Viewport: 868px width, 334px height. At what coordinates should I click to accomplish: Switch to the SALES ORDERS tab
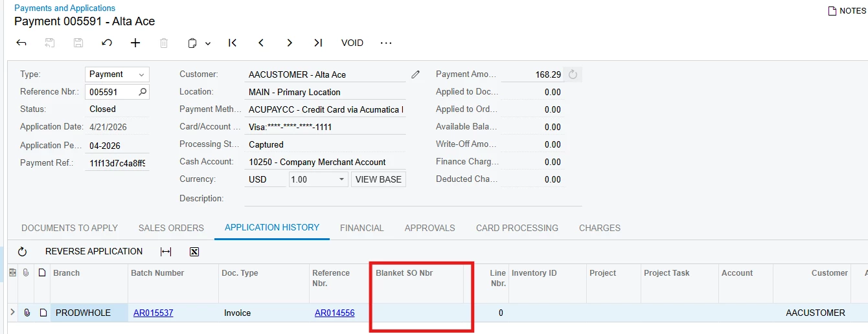pyautogui.click(x=171, y=228)
